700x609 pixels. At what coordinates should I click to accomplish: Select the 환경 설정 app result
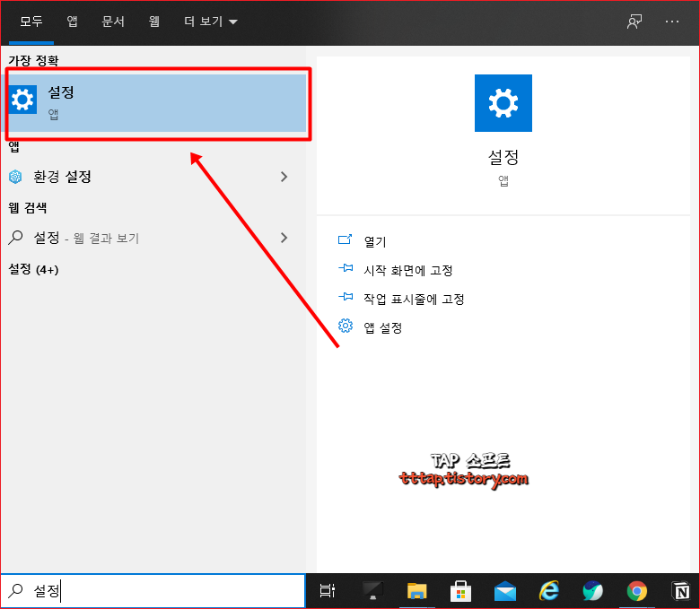[153, 177]
